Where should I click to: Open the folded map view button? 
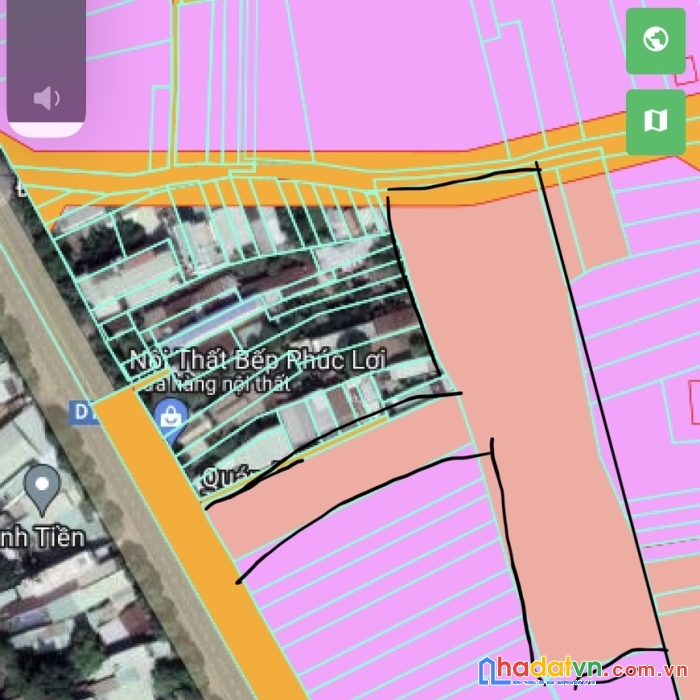click(x=655, y=121)
